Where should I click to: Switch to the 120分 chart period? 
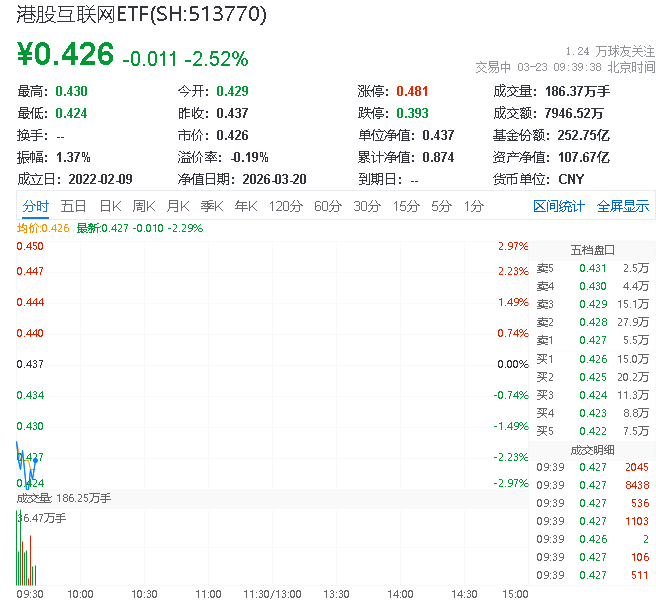285,206
